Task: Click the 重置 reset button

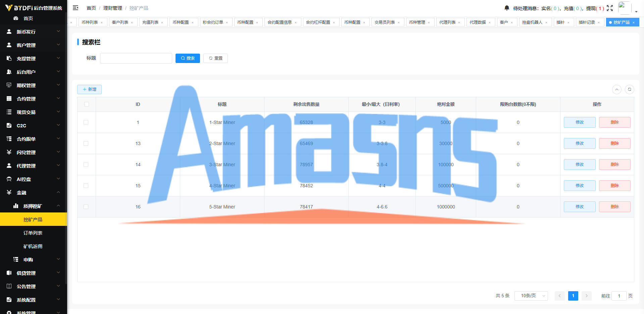Action: pyautogui.click(x=215, y=58)
